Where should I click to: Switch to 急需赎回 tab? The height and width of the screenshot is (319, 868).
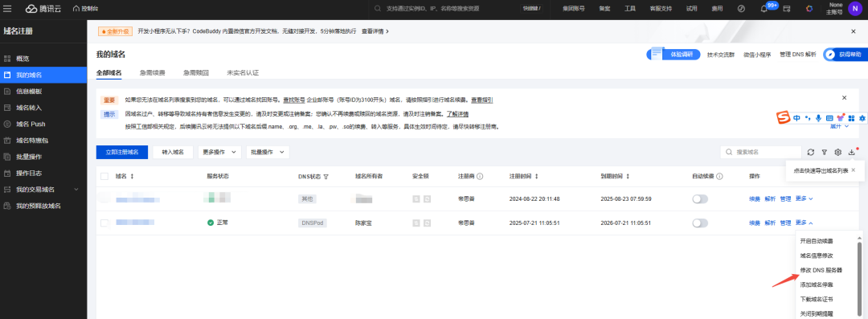196,72
